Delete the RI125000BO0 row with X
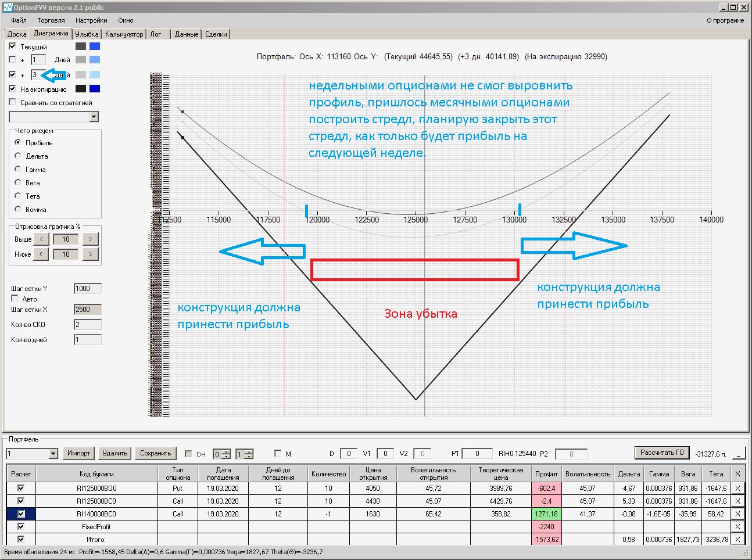The height and width of the screenshot is (560, 752). click(x=737, y=489)
